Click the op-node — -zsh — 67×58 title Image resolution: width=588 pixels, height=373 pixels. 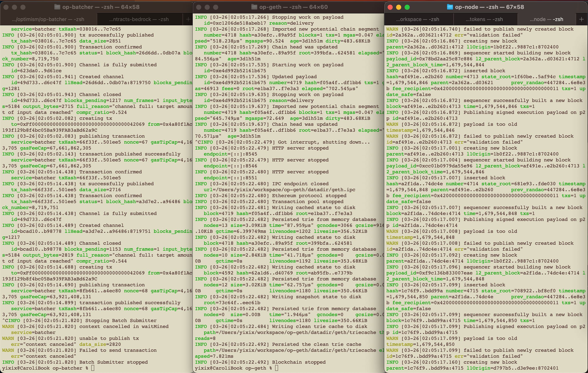point(489,7)
